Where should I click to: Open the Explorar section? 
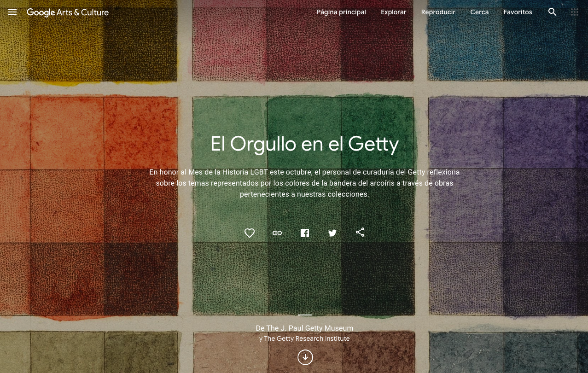click(393, 12)
